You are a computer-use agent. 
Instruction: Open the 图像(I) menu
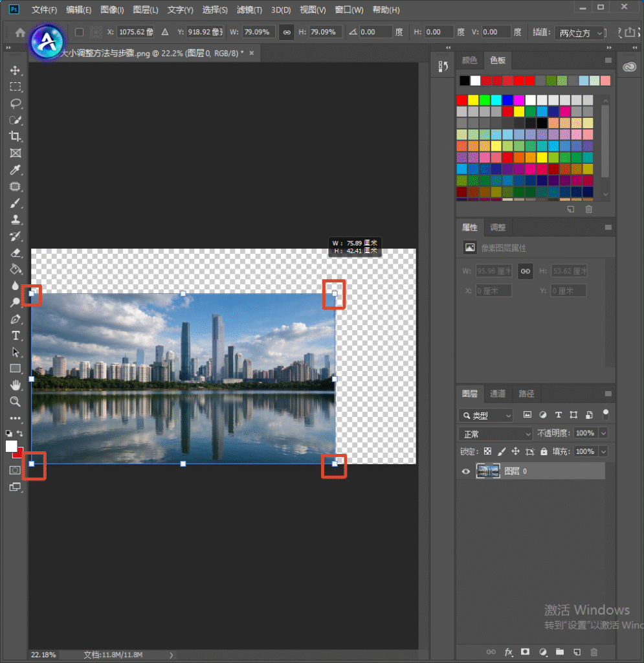[112, 10]
